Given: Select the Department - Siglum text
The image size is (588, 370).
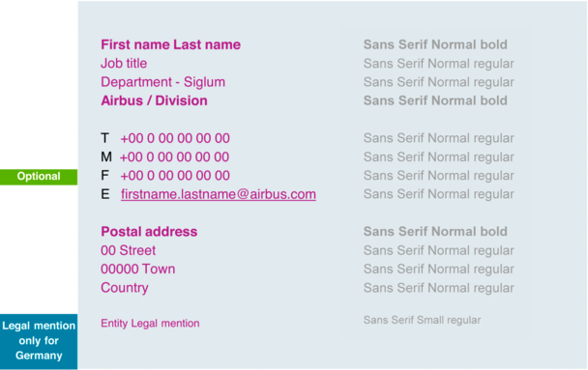Looking at the screenshot, I should pyautogui.click(x=162, y=82).
